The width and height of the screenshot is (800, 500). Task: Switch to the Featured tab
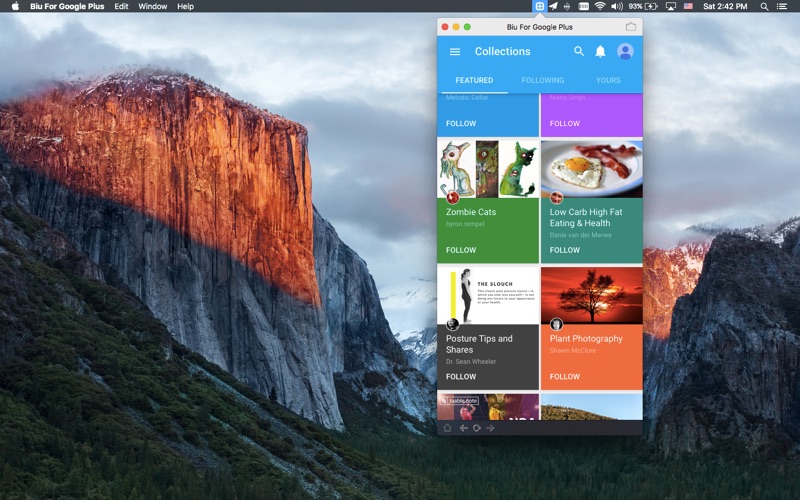pos(474,80)
